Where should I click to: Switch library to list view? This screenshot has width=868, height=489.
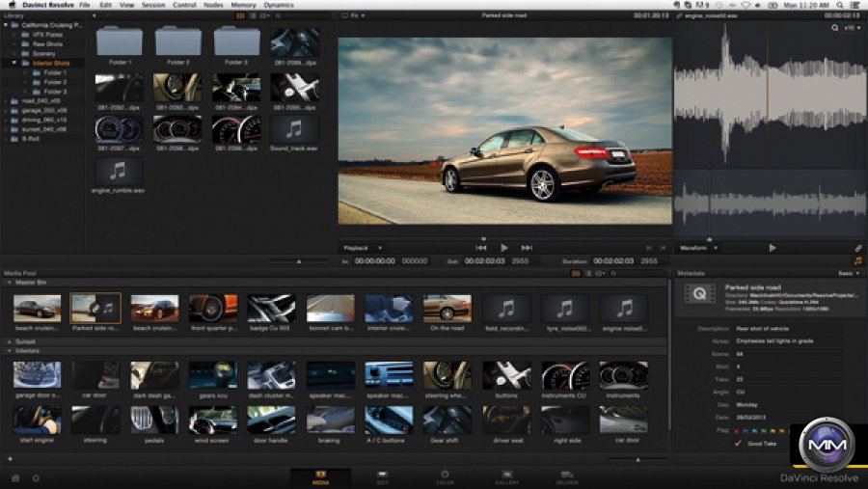[x=253, y=16]
